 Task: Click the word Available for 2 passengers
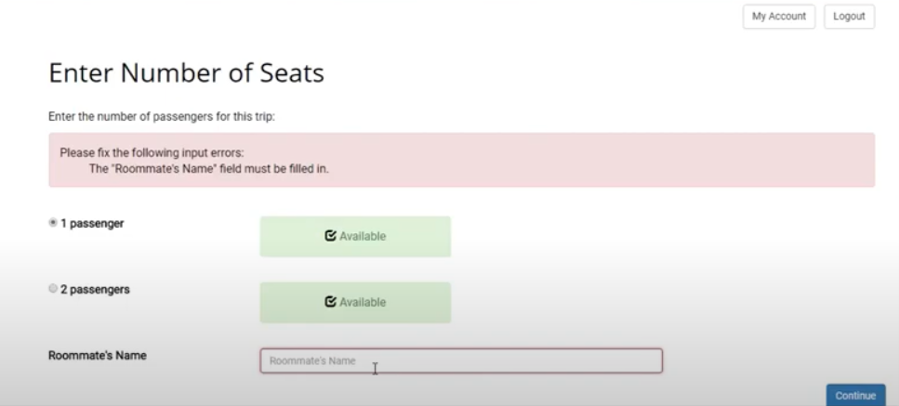[x=362, y=302]
